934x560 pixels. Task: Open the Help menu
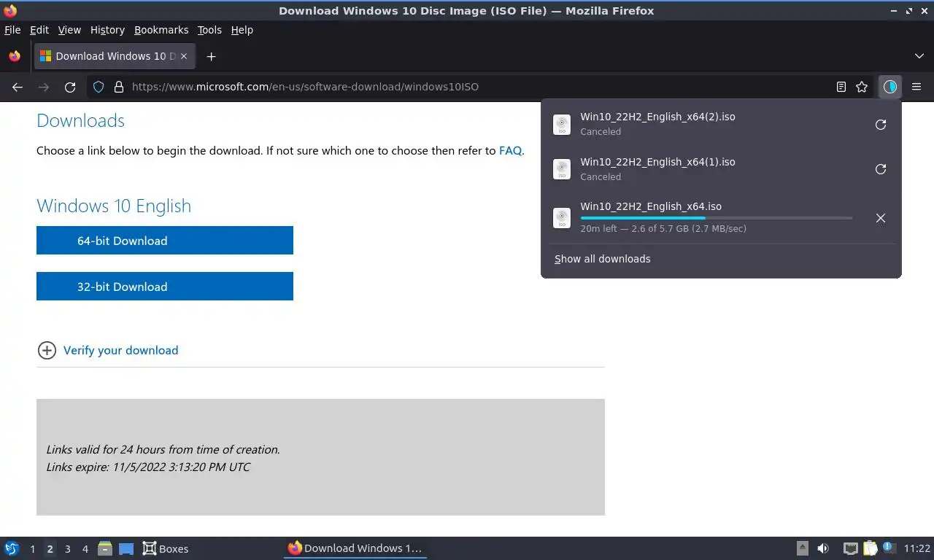click(x=242, y=30)
